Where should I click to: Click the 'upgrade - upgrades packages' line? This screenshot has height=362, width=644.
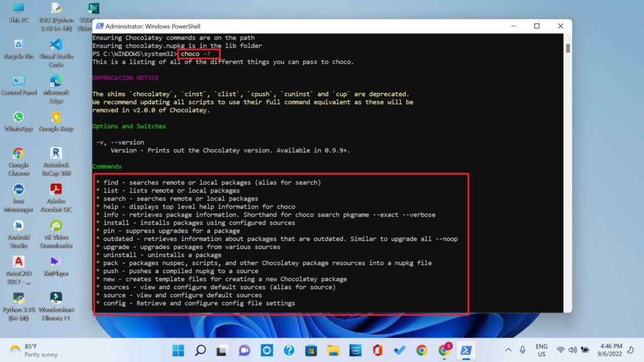pyautogui.click(x=188, y=247)
